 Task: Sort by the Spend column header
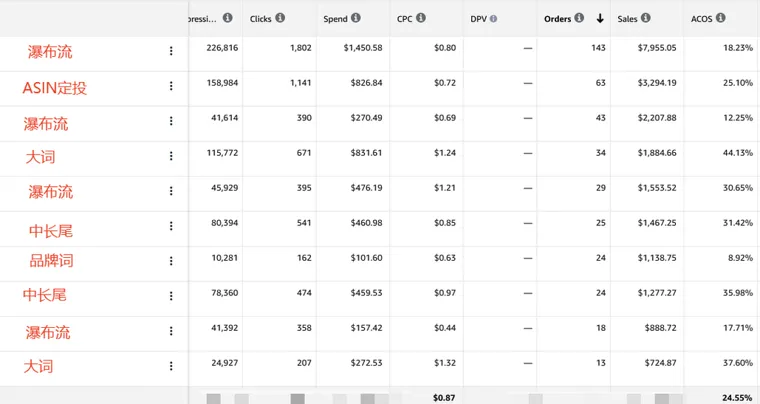click(335, 18)
